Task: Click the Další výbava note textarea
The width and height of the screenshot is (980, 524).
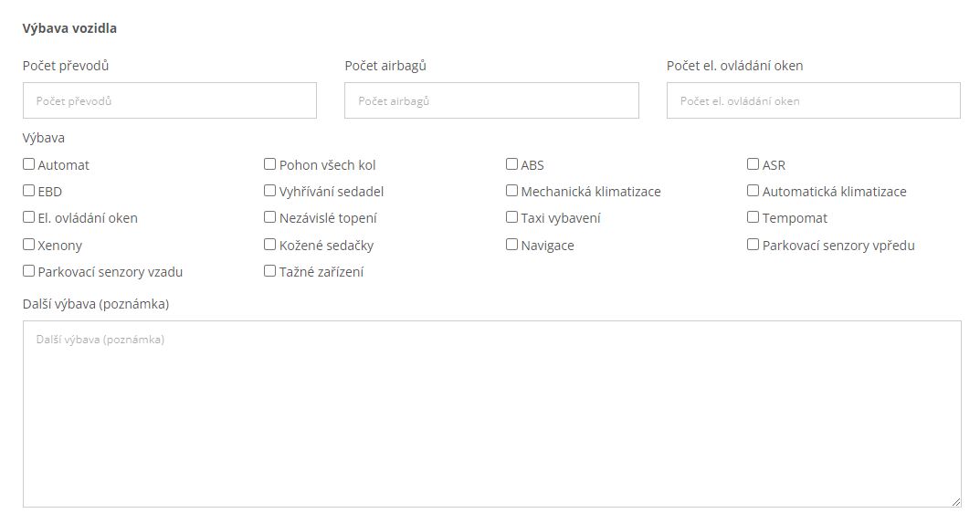Action: point(492,414)
